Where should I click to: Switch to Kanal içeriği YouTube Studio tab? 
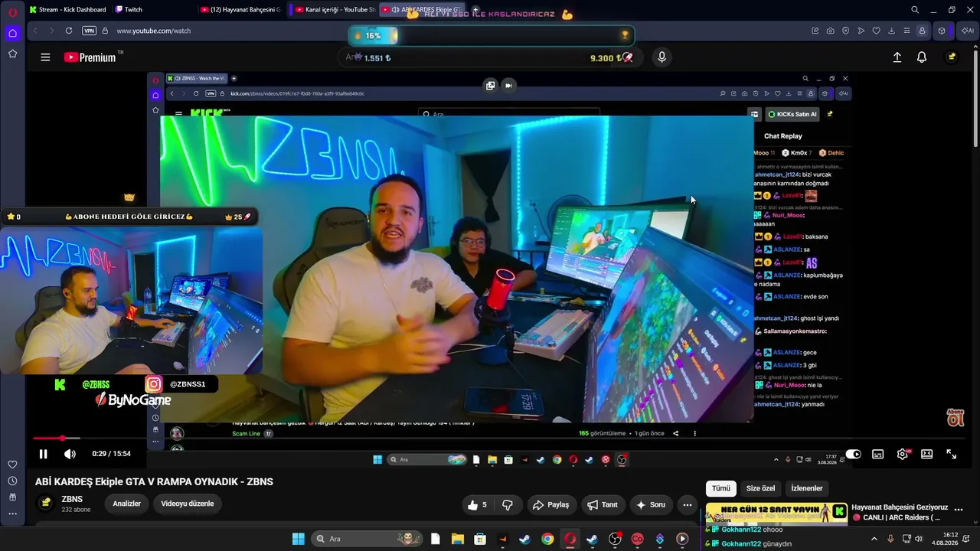click(x=334, y=10)
